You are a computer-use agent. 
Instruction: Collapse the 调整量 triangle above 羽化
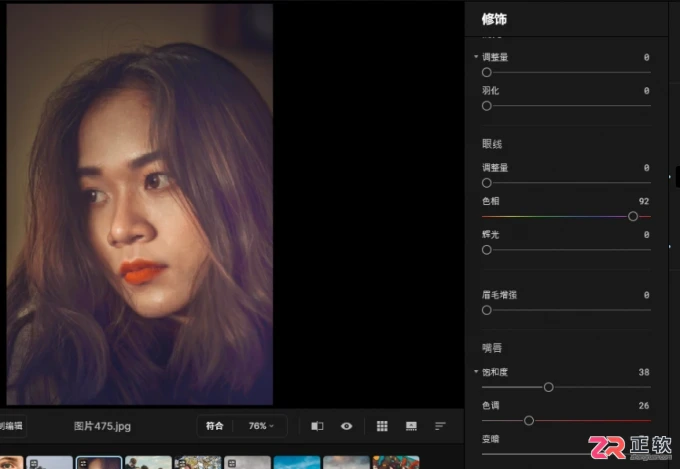(x=476, y=57)
